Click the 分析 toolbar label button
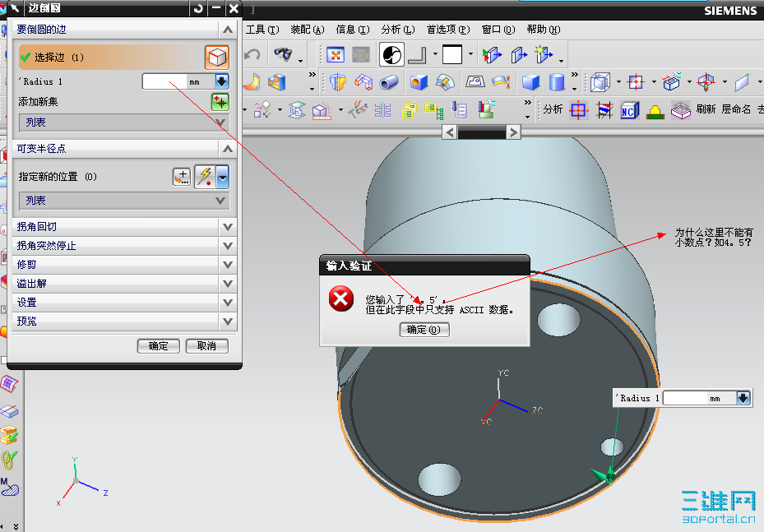 click(x=553, y=109)
